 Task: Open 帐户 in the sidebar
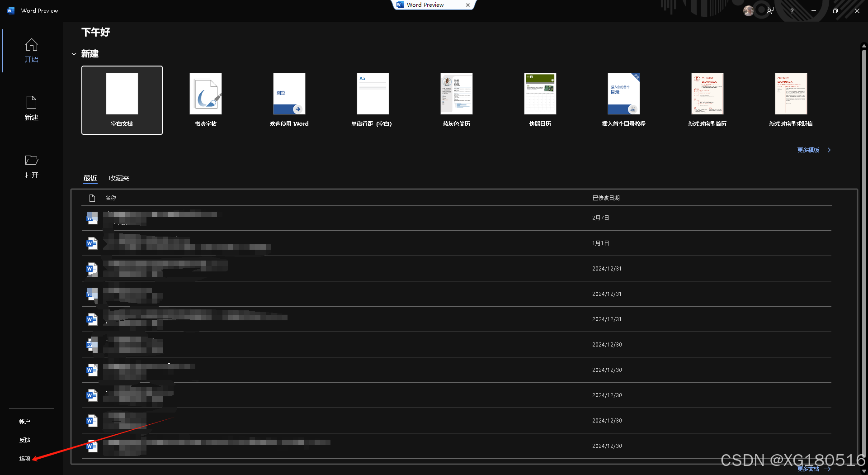(x=25, y=421)
